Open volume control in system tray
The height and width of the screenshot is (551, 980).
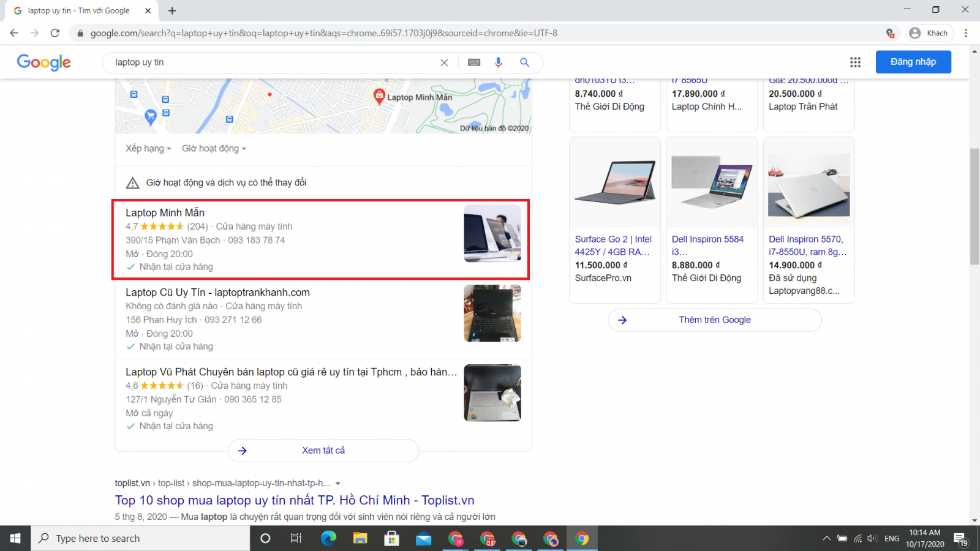872,538
